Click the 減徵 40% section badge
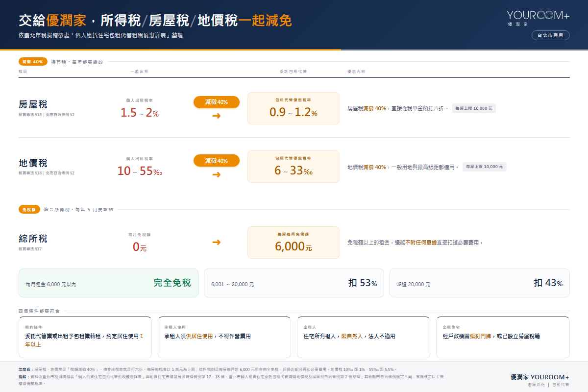 (33, 62)
